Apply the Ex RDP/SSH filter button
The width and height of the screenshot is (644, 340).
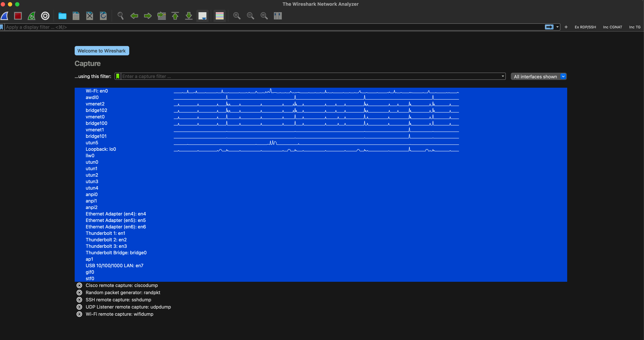coord(585,27)
